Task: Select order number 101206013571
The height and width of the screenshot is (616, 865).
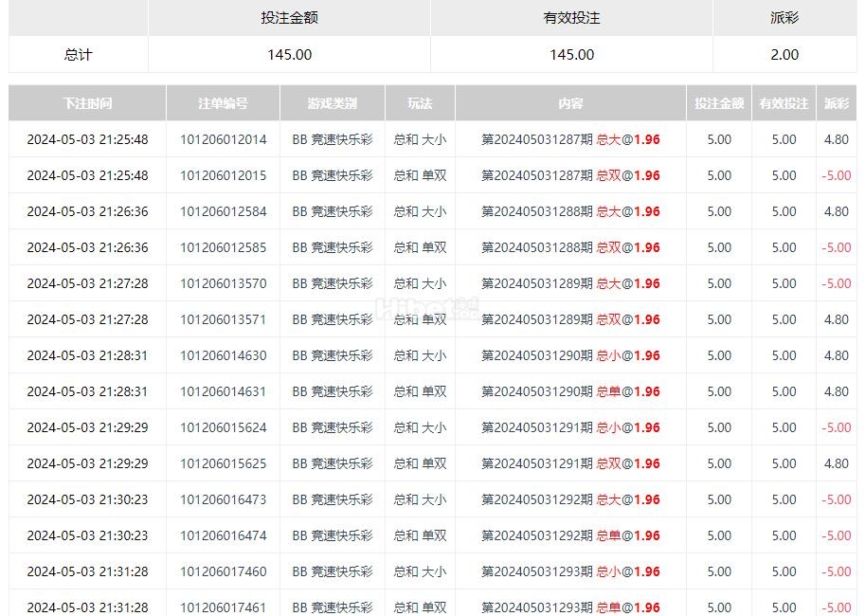Action: [223, 319]
